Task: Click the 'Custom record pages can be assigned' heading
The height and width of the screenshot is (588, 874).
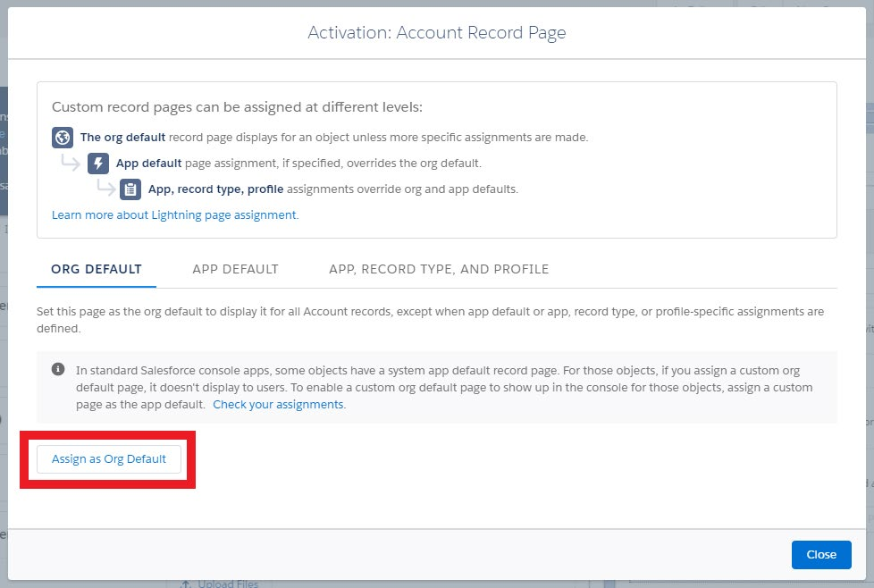Action: point(237,107)
